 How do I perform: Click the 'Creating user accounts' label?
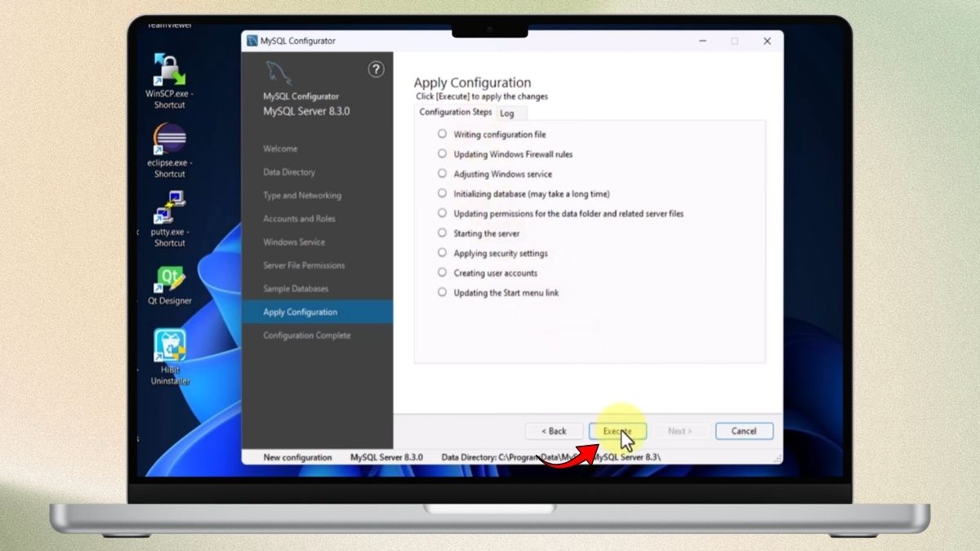(x=496, y=273)
